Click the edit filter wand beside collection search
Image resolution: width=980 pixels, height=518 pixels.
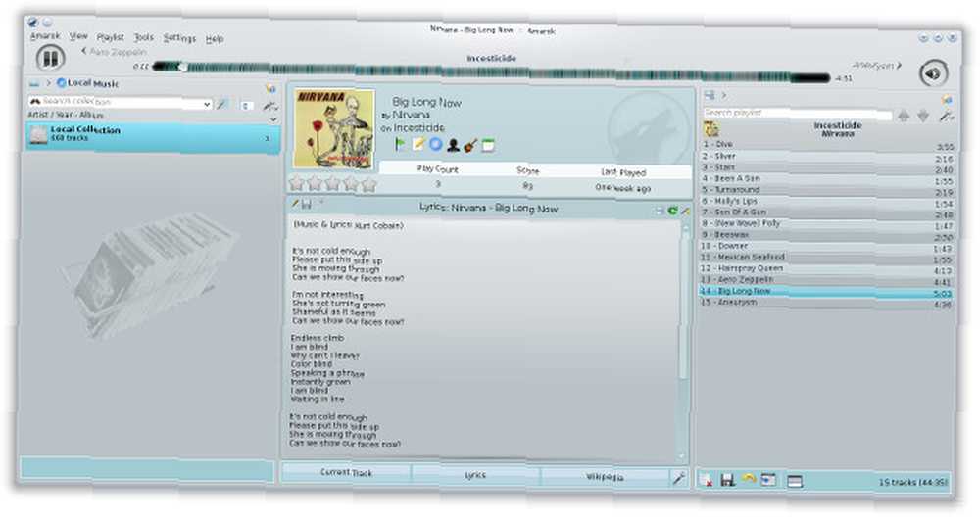[x=221, y=105]
